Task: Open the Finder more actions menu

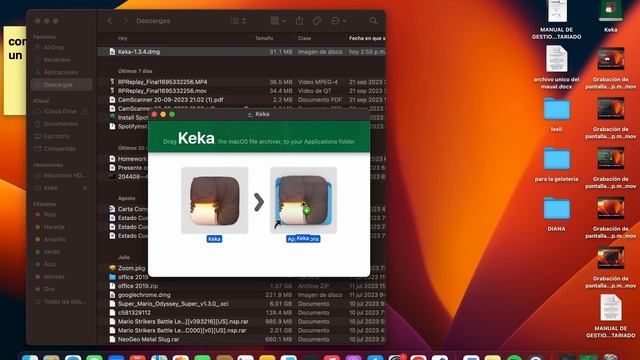Action: 338,20
